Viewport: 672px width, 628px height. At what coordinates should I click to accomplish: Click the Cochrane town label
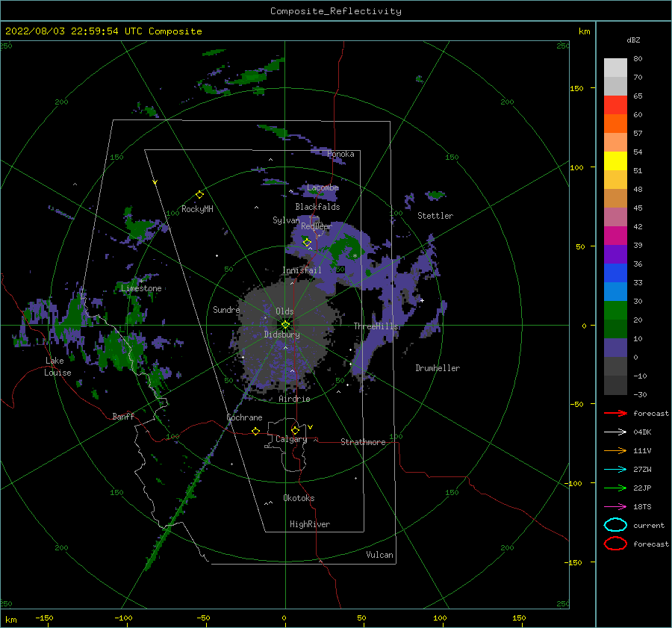(x=244, y=417)
